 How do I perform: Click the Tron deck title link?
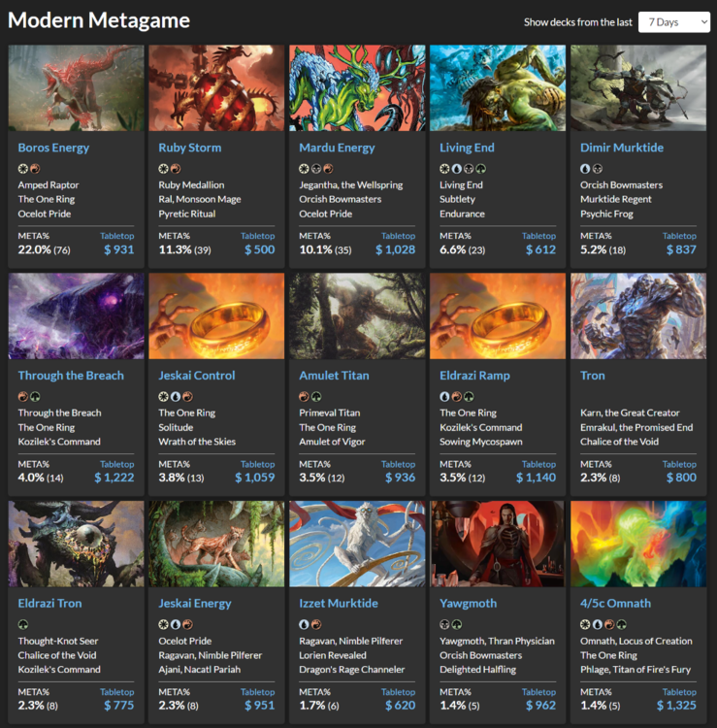point(592,376)
